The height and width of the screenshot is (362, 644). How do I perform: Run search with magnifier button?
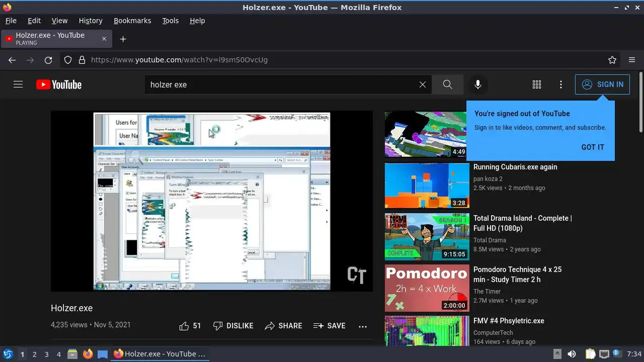click(447, 84)
